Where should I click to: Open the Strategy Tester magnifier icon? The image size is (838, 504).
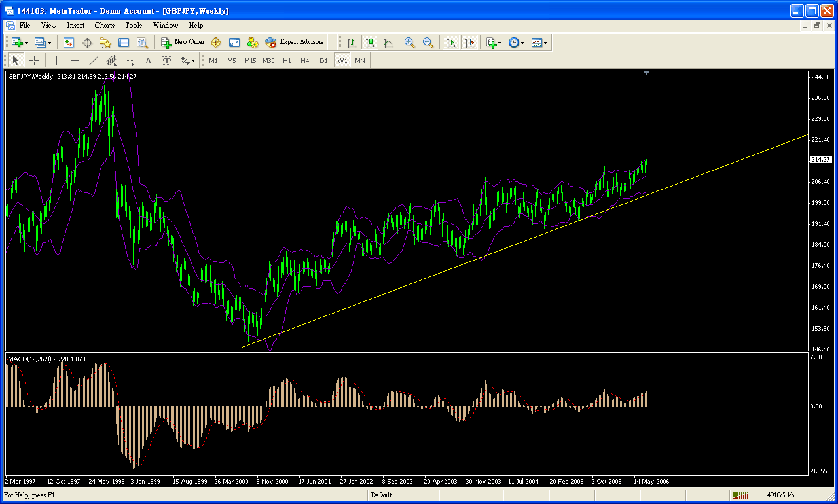[142, 42]
